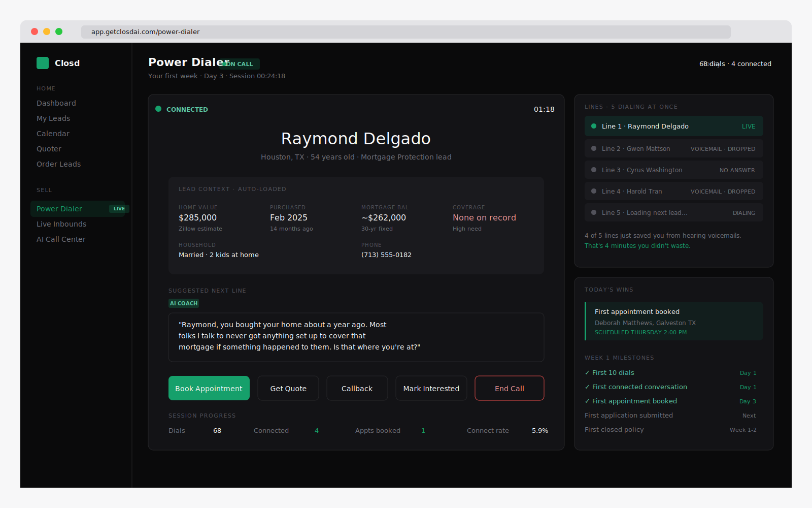Image resolution: width=812 pixels, height=508 pixels.
Task: Click the LIVE badge beside Power Dialer
Action: 119,209
